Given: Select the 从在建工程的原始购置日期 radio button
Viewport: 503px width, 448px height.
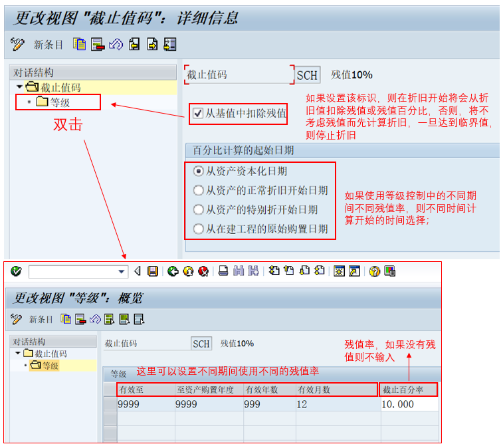Looking at the screenshot, I should click(198, 229).
